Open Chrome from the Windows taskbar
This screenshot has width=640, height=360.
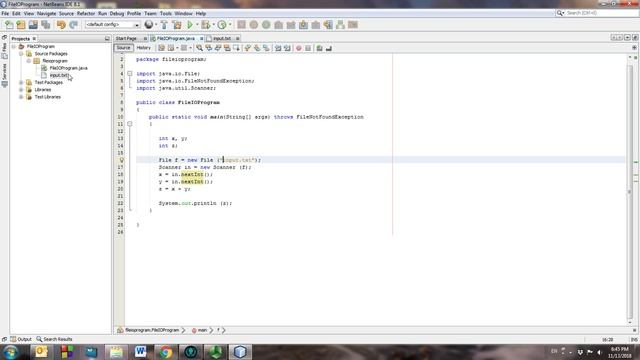pyautogui.click(x=165, y=352)
